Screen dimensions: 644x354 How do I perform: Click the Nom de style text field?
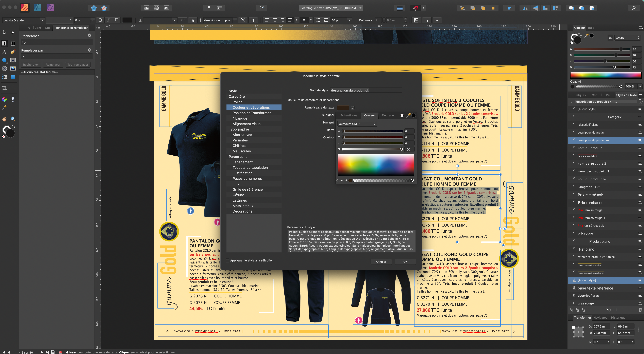point(366,90)
